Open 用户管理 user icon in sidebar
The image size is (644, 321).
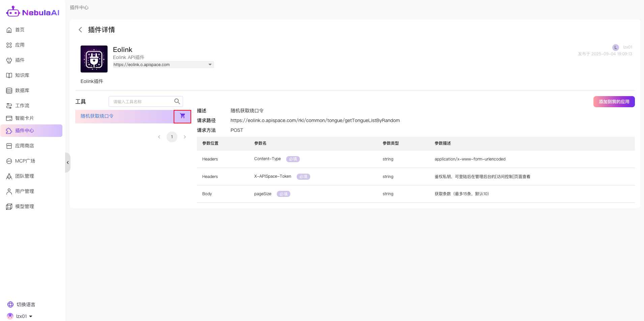9,192
